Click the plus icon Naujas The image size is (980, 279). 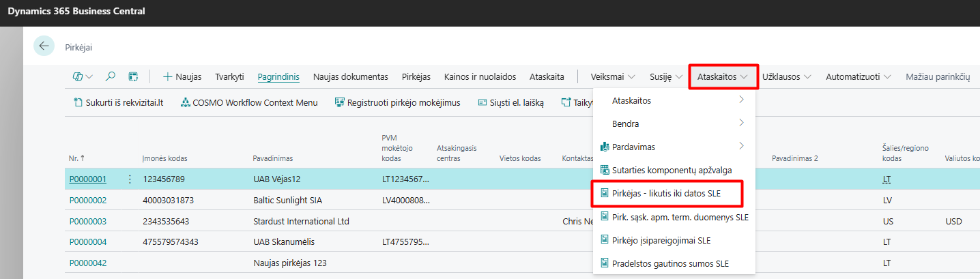[182, 76]
